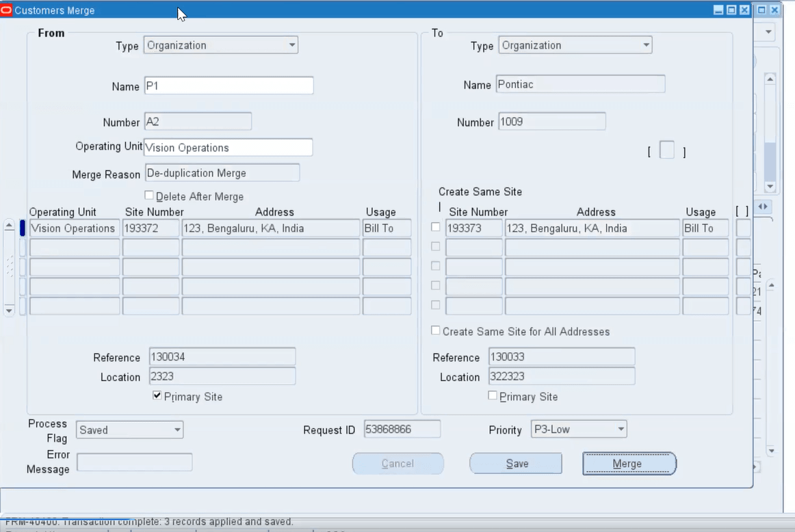
Task: Click the descriptive flexfield box beside To Number
Action: coord(667,150)
